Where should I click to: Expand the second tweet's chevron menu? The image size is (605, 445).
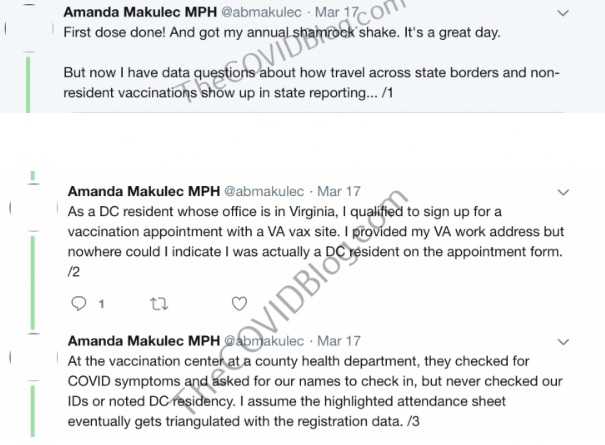pyautogui.click(x=564, y=192)
